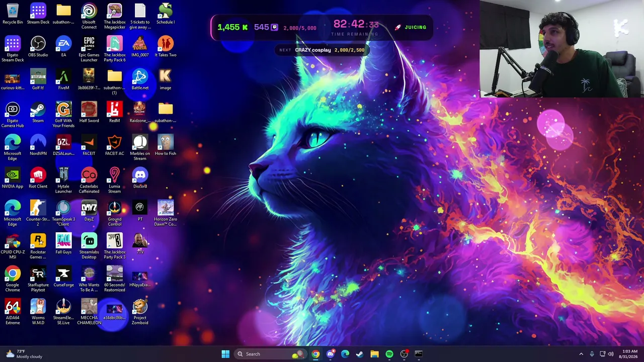644x362 pixels.
Task: Click the Schedule I game shortcut
Action: click(166, 14)
